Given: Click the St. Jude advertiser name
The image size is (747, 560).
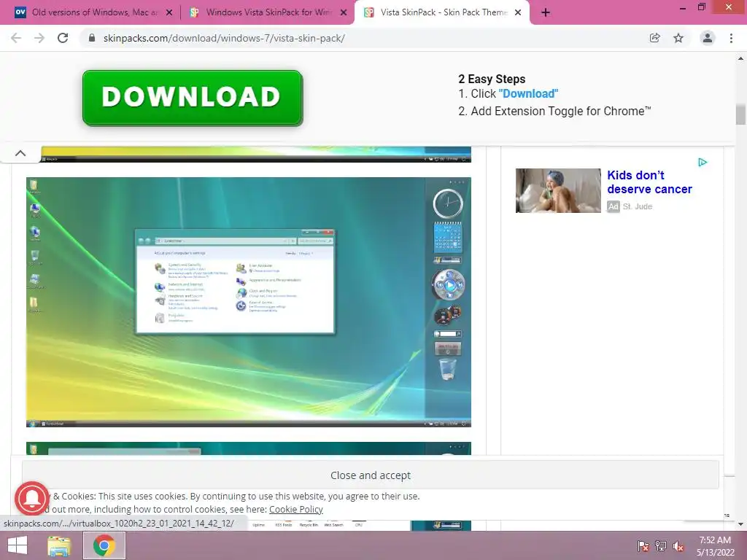Looking at the screenshot, I should pos(637,206).
